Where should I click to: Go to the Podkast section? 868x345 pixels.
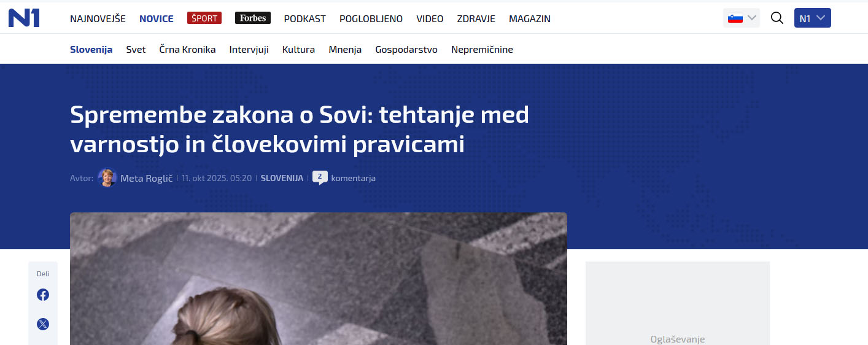click(x=305, y=18)
